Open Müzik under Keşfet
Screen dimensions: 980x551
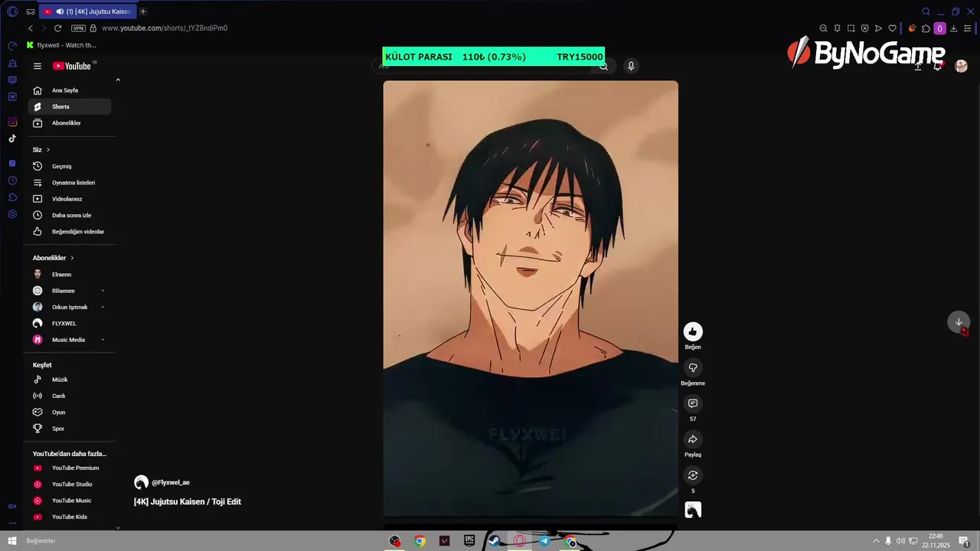tap(70, 380)
